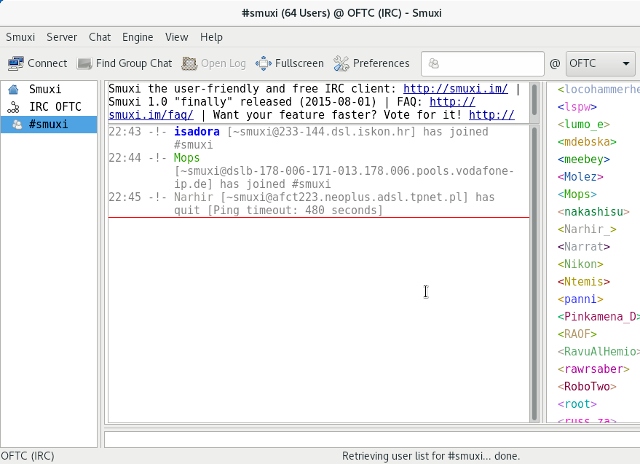Screen dimensions: 640x464
Task: Click the message entry field at bottom
Action: pos(372,439)
